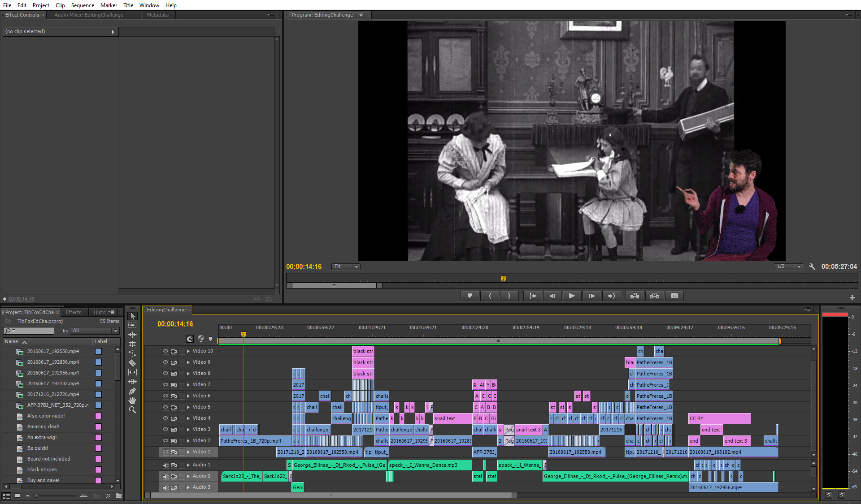Select the Hand tool
This screenshot has width=861, height=504.
132,401
